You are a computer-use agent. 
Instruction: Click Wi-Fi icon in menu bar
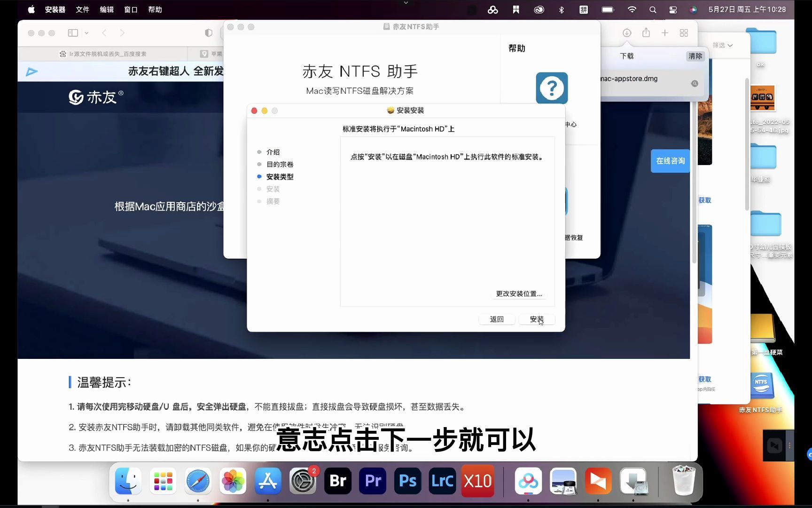point(632,9)
